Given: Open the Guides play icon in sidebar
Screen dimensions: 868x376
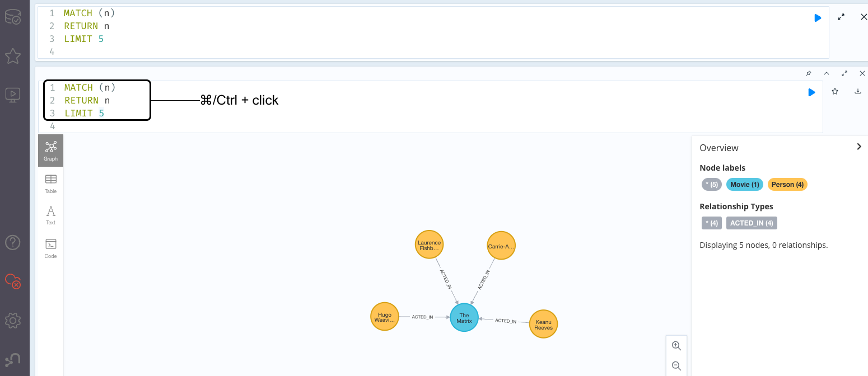Looking at the screenshot, I should coord(12,95).
